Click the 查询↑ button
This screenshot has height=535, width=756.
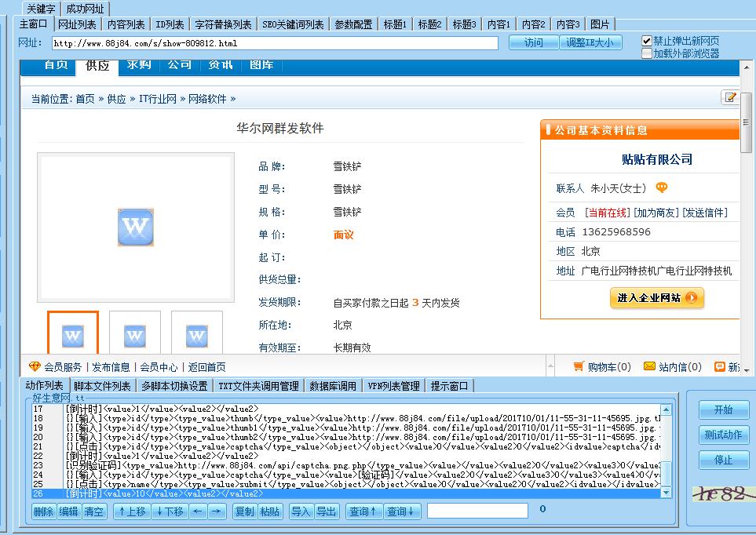[364, 511]
